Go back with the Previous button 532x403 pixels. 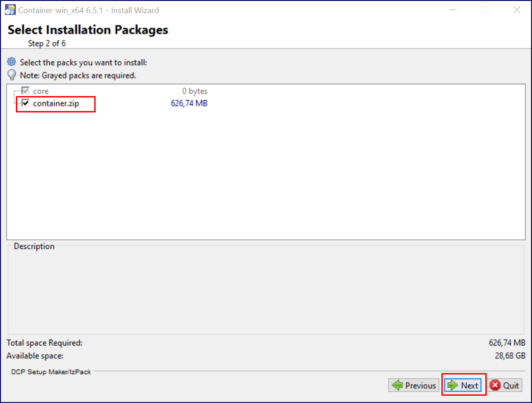coord(414,385)
